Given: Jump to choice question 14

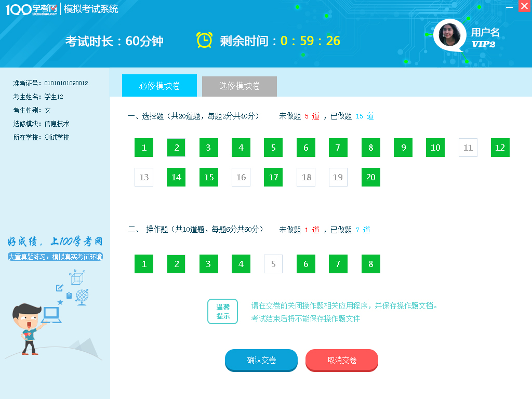Looking at the screenshot, I should pyautogui.click(x=176, y=177).
